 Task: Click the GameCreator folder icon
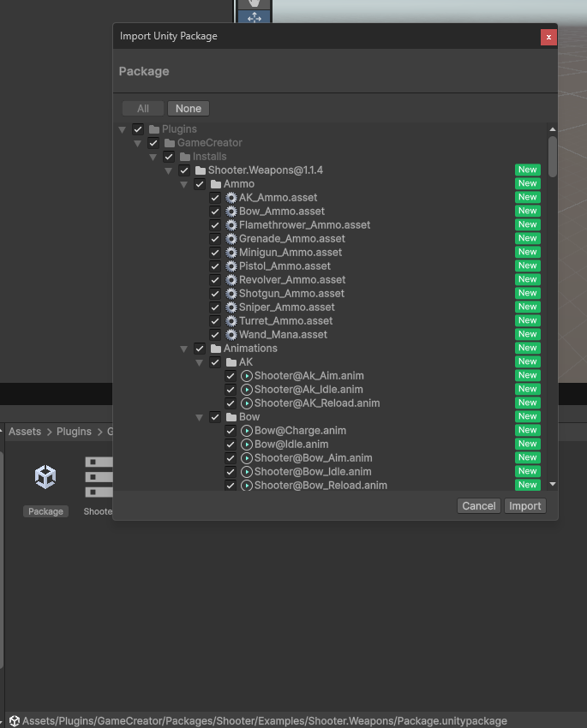170,143
